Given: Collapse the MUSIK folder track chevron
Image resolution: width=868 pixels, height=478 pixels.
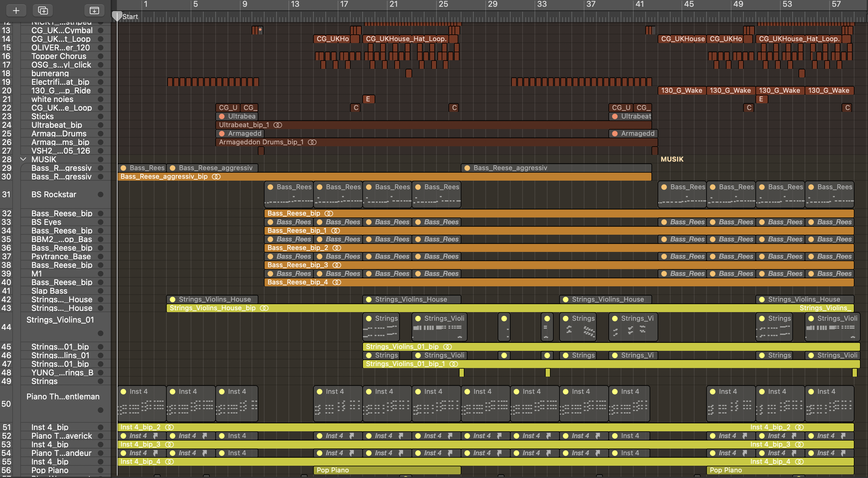Looking at the screenshot, I should pyautogui.click(x=23, y=159).
